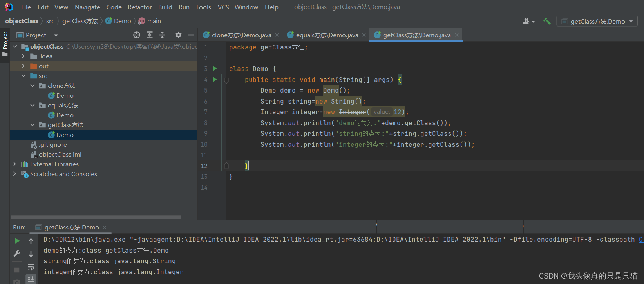This screenshot has height=284, width=644.
Task: Click the green Build hammer icon
Action: [x=547, y=21]
